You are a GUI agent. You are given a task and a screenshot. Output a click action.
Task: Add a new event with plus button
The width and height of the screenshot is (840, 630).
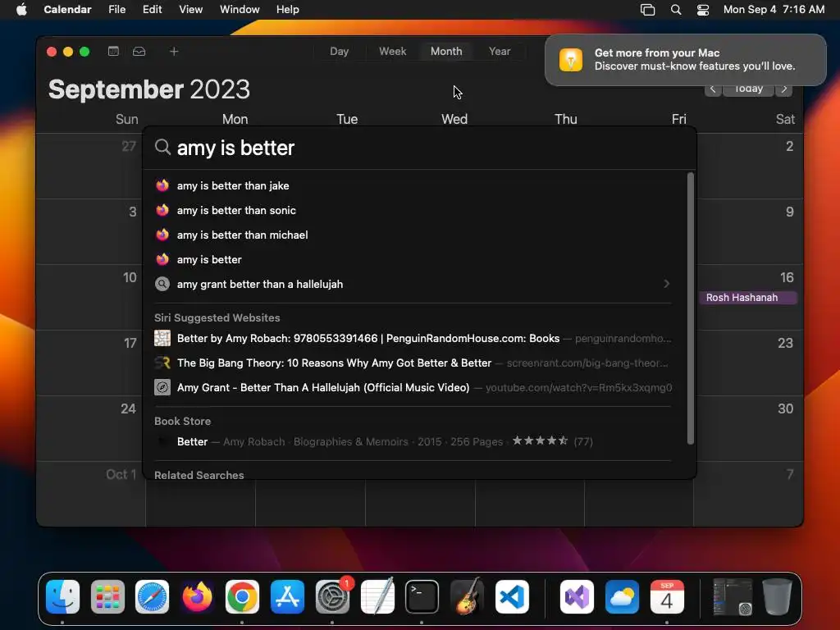174,52
